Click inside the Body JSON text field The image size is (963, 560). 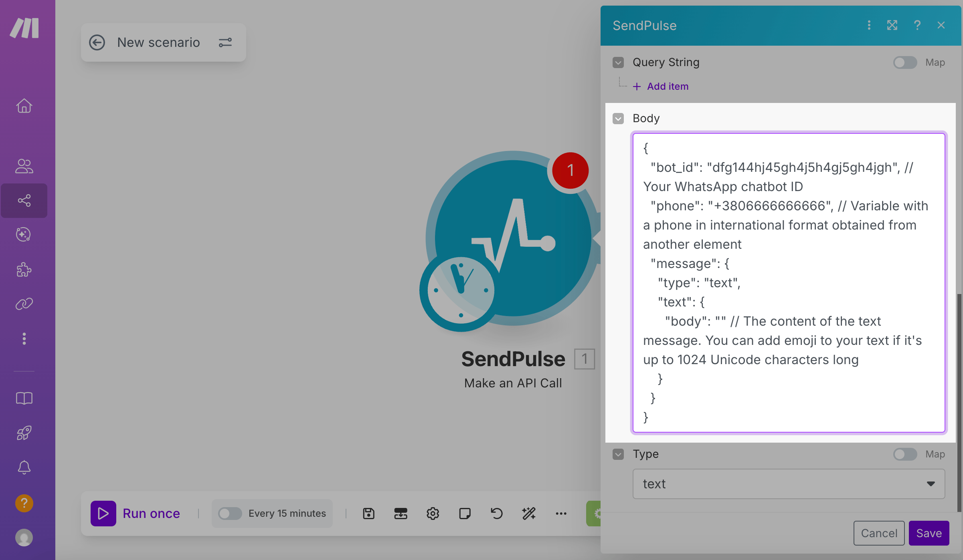[789, 282]
